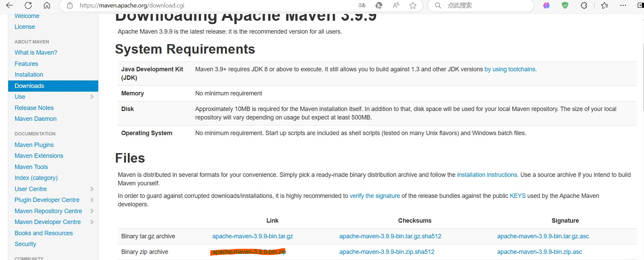Open the translate page icon
The image size is (644, 260).
[362, 5]
